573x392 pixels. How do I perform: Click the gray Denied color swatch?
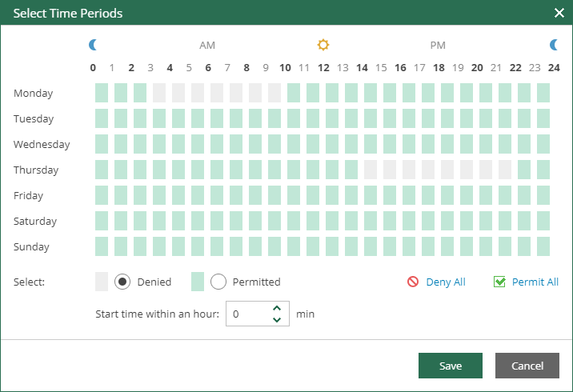point(102,282)
